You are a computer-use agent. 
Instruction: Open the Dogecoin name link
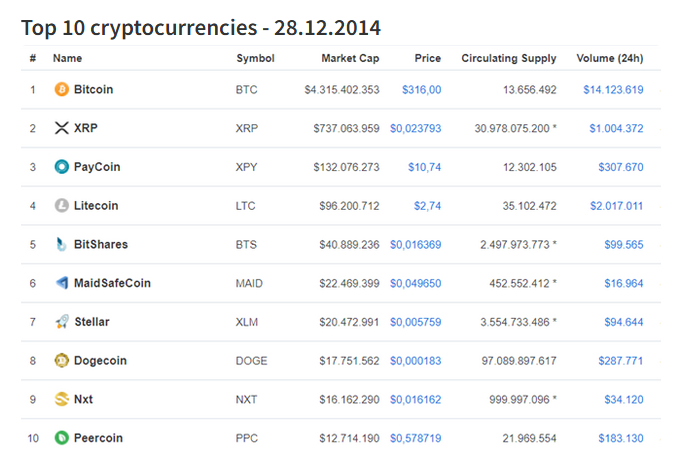(x=100, y=361)
